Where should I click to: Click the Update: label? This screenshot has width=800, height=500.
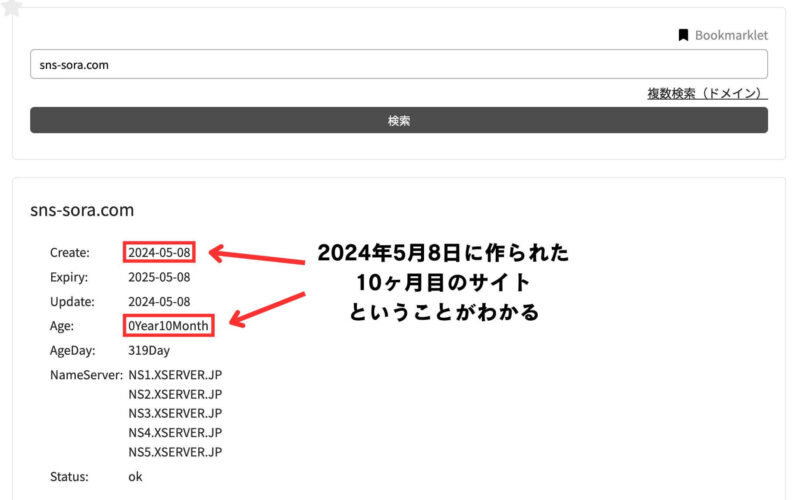[72, 302]
